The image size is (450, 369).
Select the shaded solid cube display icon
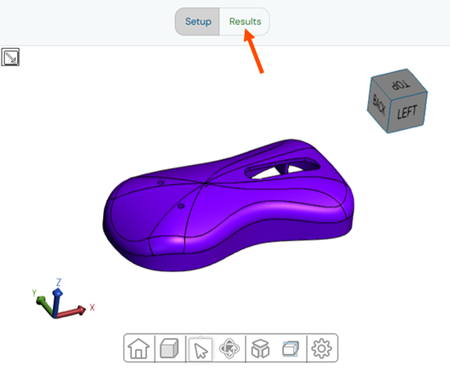coord(169,348)
